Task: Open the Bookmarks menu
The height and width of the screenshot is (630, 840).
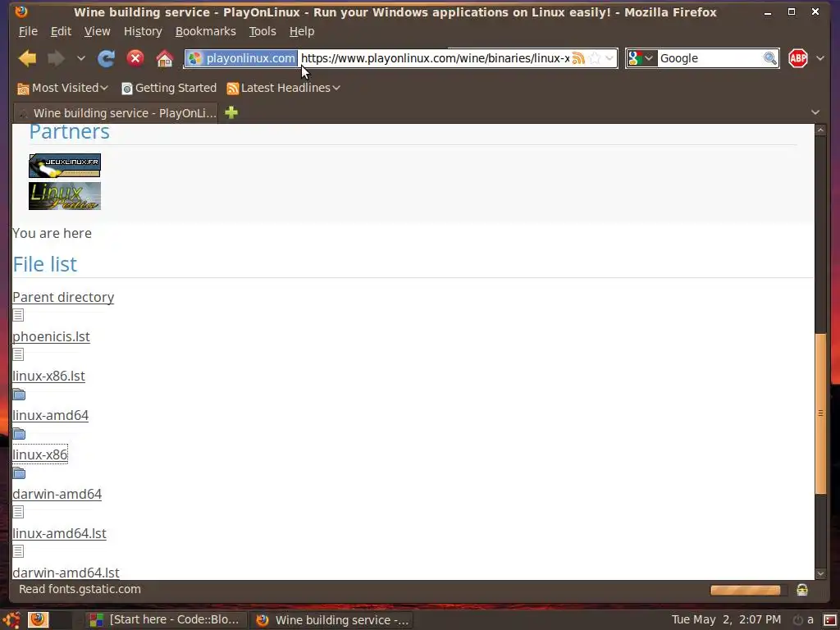Action: pyautogui.click(x=206, y=32)
